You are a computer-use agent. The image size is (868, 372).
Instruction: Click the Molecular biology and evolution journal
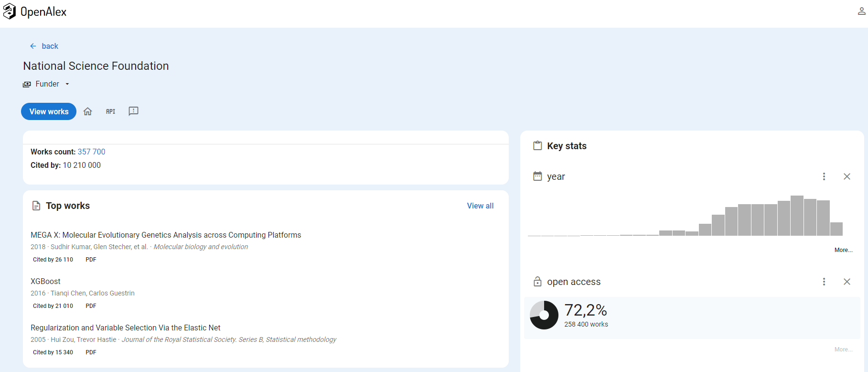[x=201, y=247]
